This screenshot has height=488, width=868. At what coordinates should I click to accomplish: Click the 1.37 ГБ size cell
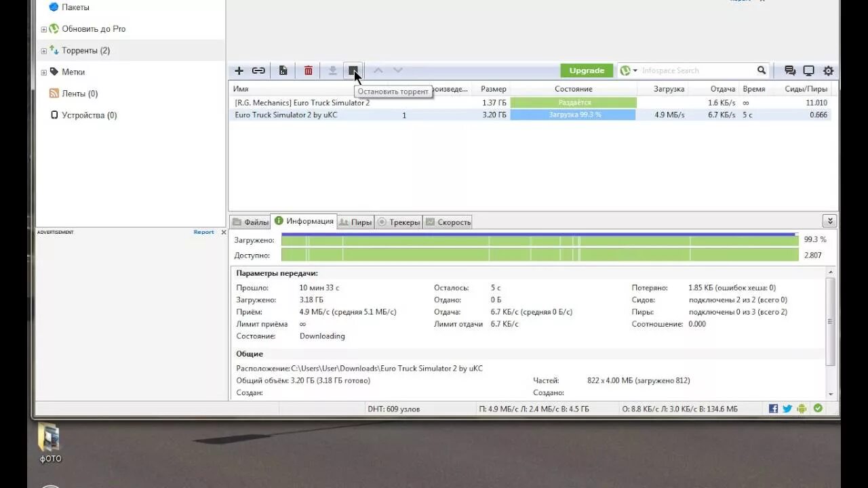pyautogui.click(x=494, y=102)
